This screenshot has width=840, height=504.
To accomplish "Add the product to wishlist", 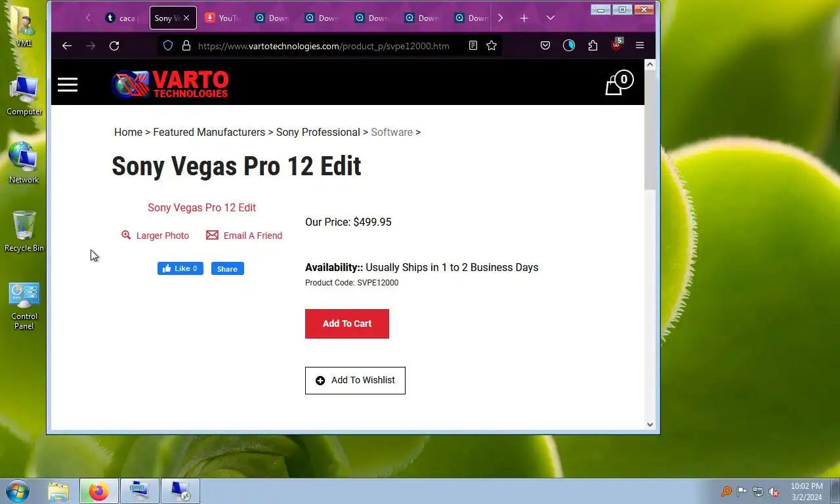I will click(x=355, y=381).
